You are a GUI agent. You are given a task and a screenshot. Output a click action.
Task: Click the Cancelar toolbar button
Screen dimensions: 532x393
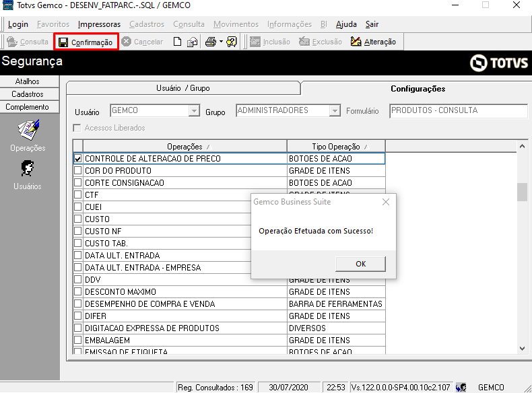coord(142,42)
